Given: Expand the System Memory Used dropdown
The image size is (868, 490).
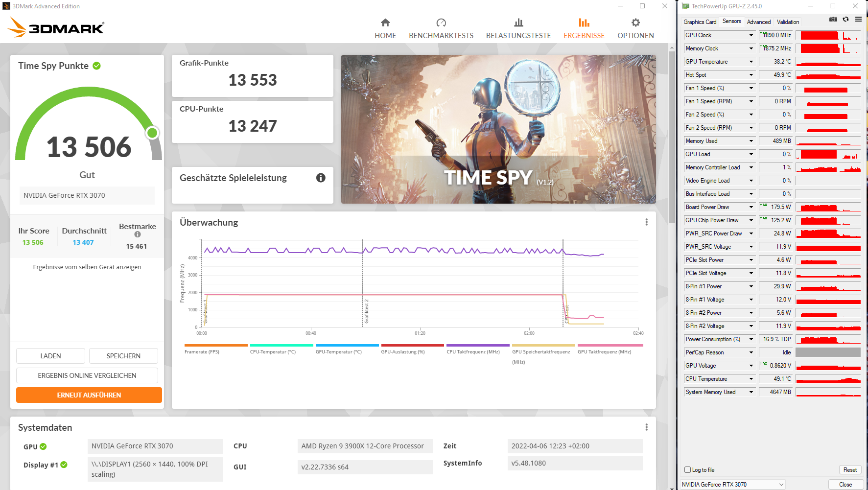Looking at the screenshot, I should [x=751, y=392].
